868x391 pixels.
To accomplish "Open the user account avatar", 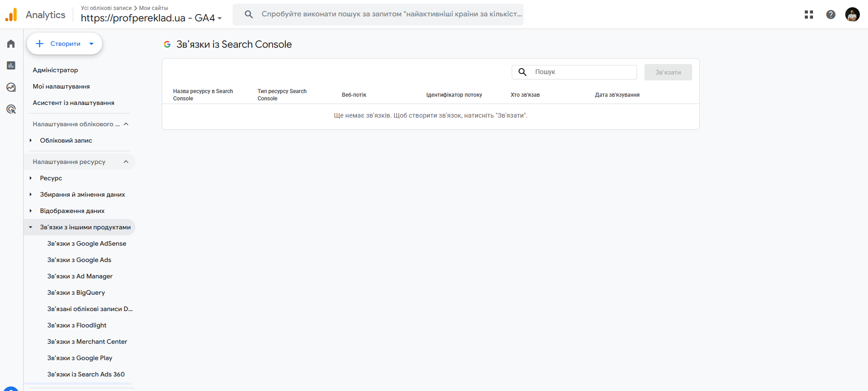I will [853, 15].
